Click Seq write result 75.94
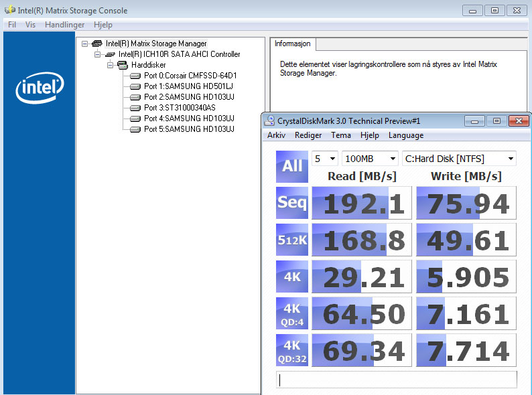 (466, 203)
